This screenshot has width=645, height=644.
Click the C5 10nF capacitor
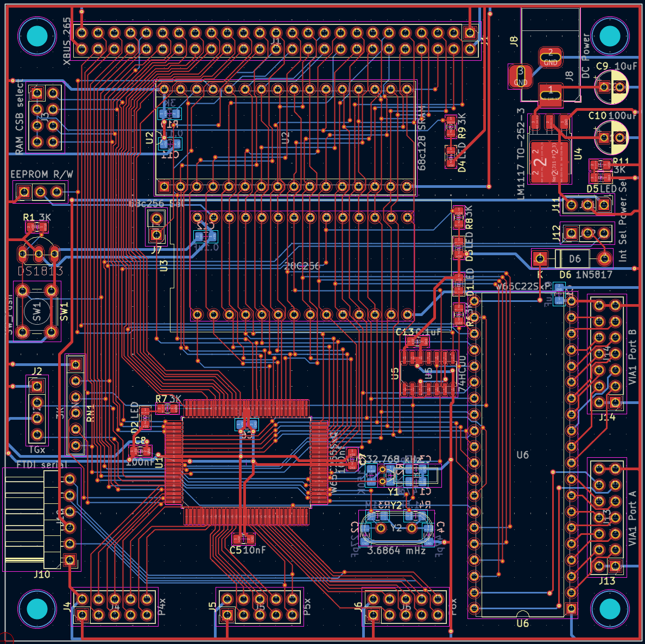coord(243,539)
